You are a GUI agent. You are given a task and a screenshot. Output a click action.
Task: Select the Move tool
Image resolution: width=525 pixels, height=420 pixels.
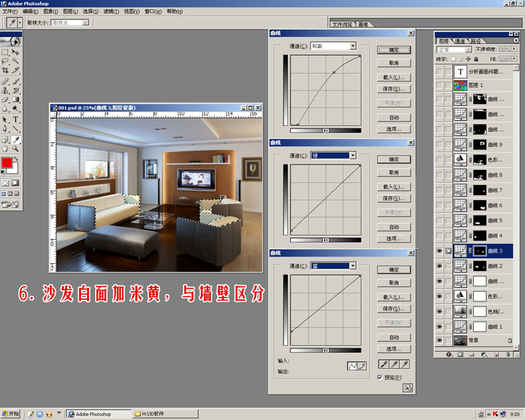[15, 52]
